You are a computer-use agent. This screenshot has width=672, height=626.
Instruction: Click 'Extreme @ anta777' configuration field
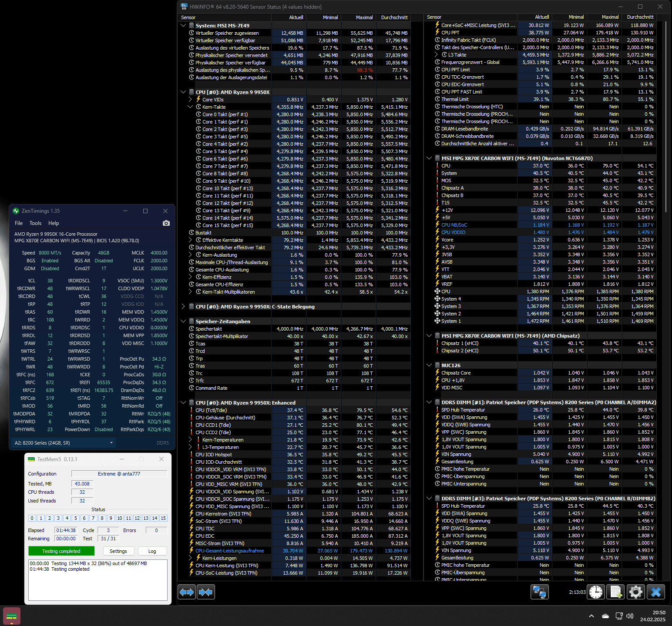(119, 474)
